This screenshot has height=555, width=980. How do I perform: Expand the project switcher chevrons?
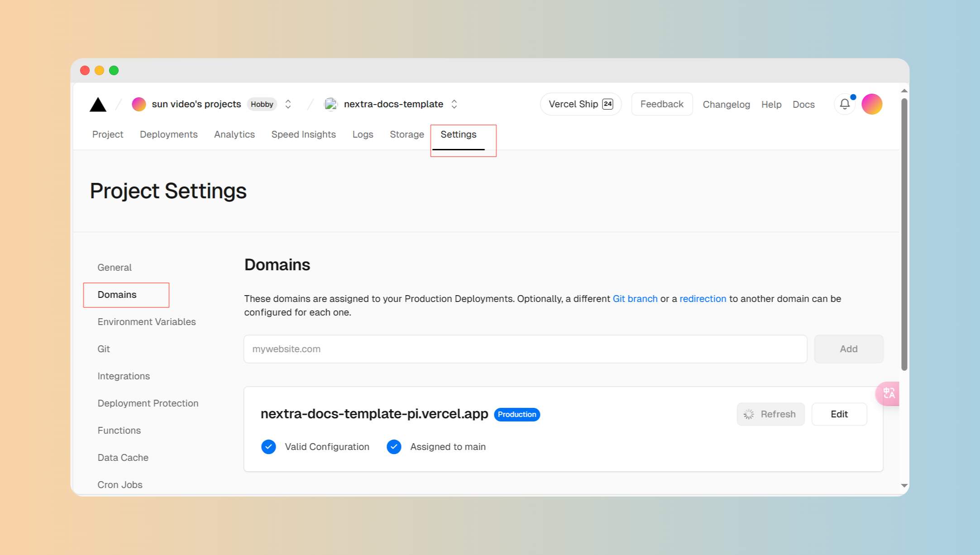point(454,104)
